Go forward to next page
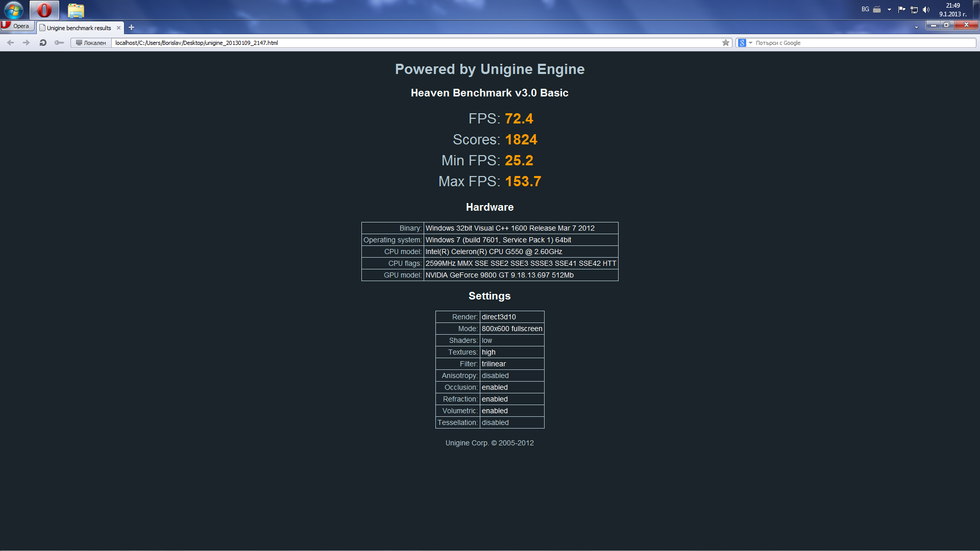 click(26, 43)
